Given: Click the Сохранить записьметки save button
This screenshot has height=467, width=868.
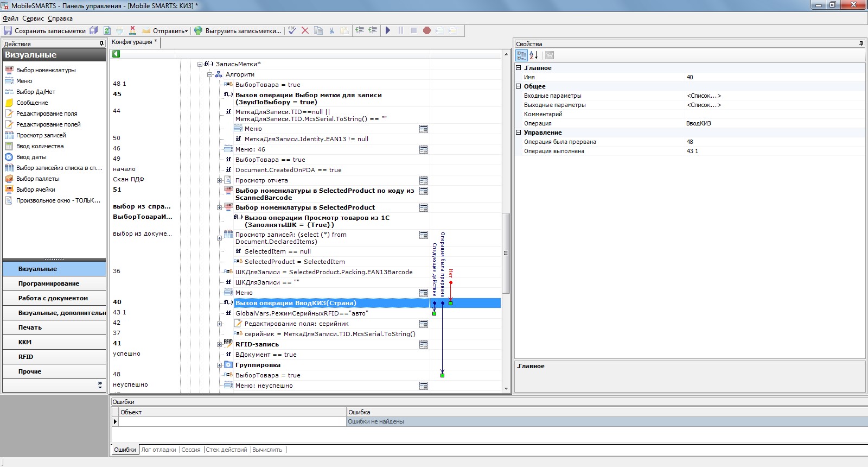Looking at the screenshot, I should pyautogui.click(x=44, y=31).
